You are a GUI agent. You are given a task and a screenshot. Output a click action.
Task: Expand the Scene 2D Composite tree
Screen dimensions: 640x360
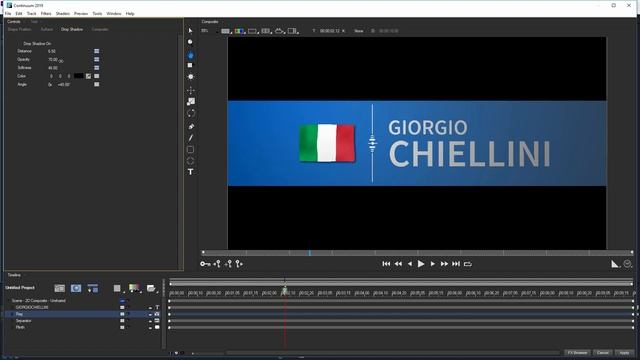[8, 301]
